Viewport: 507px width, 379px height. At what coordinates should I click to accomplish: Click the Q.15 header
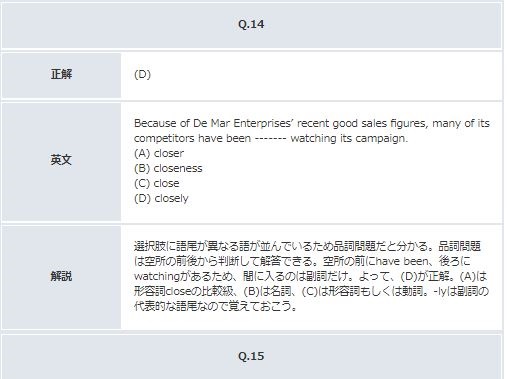coord(251,356)
